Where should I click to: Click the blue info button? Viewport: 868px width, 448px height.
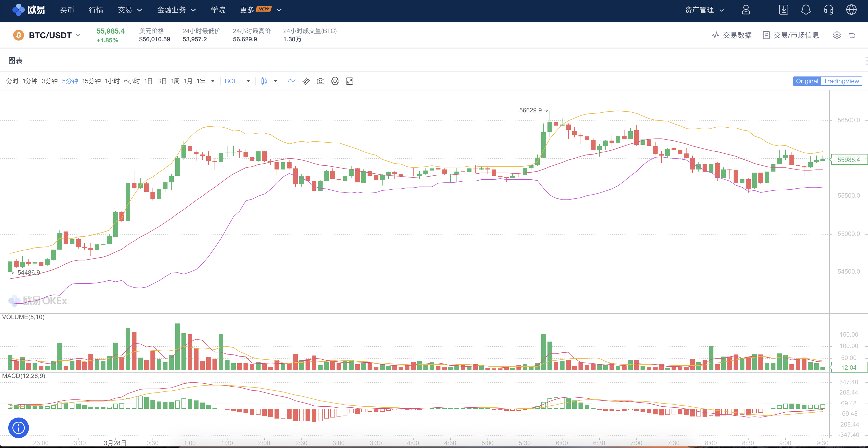(x=19, y=428)
